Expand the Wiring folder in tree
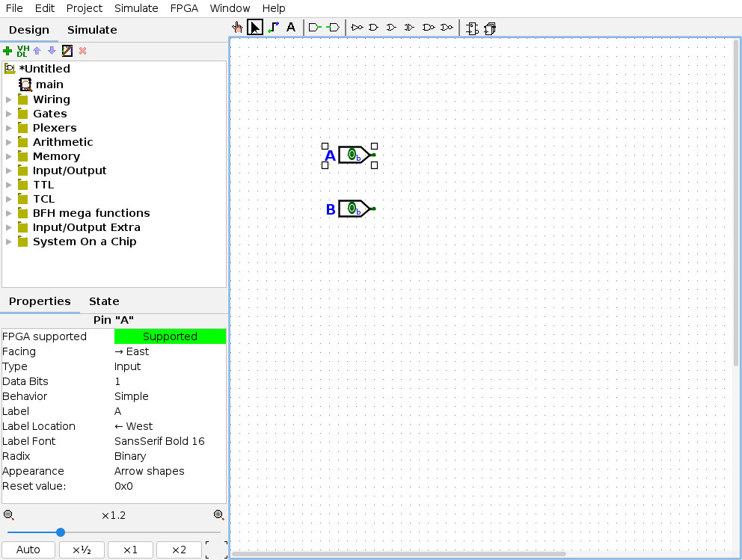This screenshot has height=560, width=742. click(9, 99)
